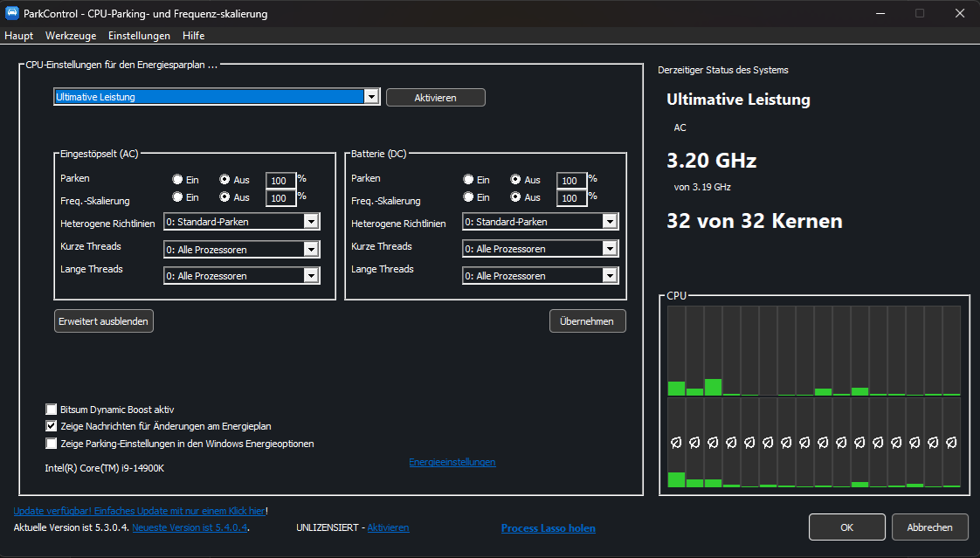Select Ein for Batterie Parken
The image size is (980, 558).
[468, 179]
